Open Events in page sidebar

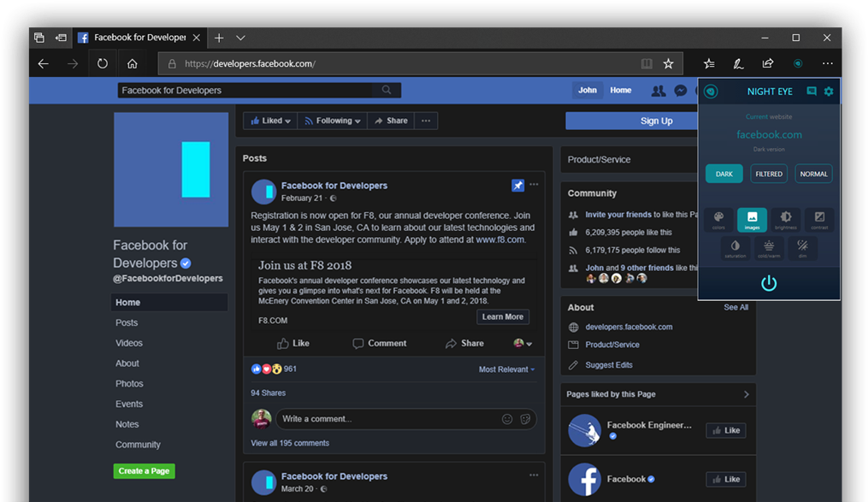click(x=129, y=404)
